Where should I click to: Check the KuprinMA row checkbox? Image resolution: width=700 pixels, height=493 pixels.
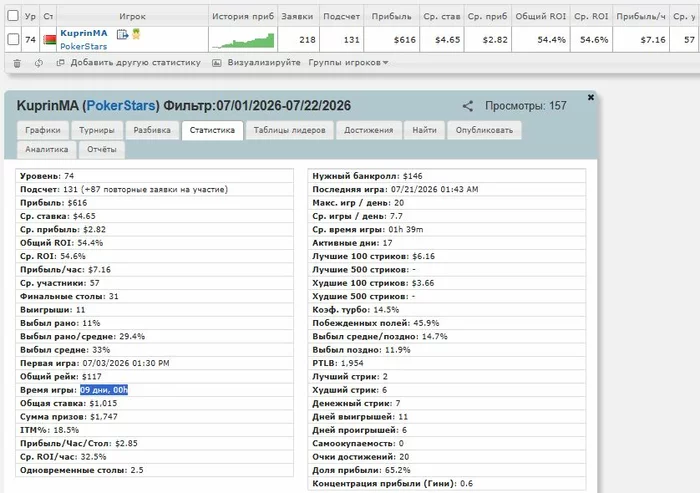[x=13, y=39]
